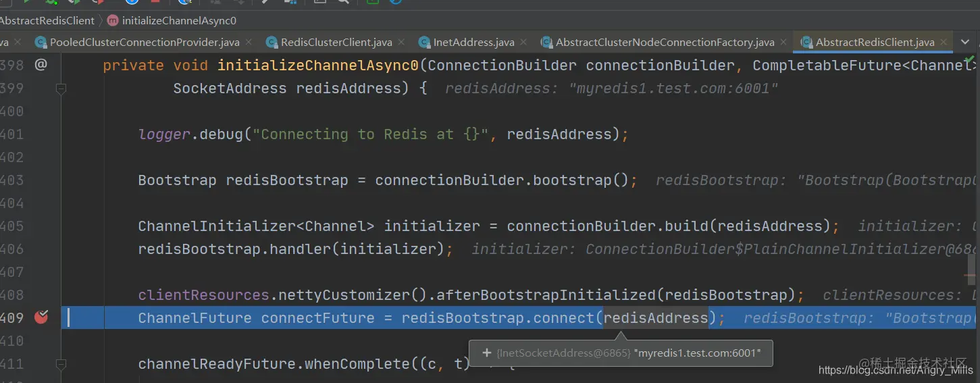The width and height of the screenshot is (980, 383).
Task: Click the "myredis1.test.com:6001" tooltip value
Action: pos(698,353)
